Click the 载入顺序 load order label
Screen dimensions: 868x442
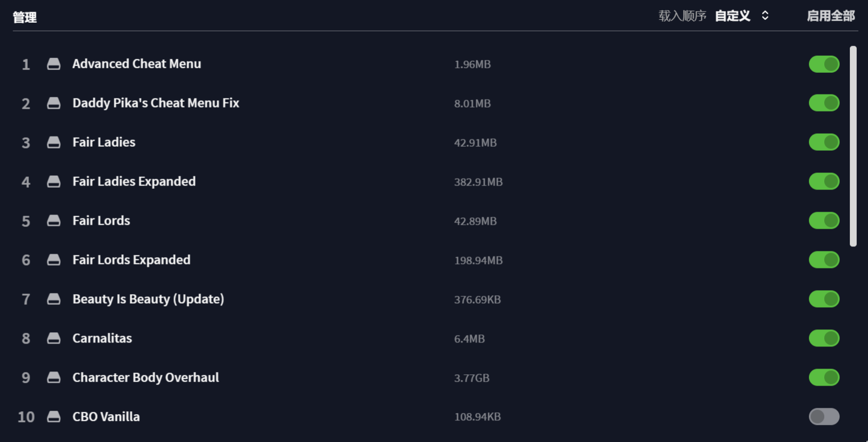682,16
